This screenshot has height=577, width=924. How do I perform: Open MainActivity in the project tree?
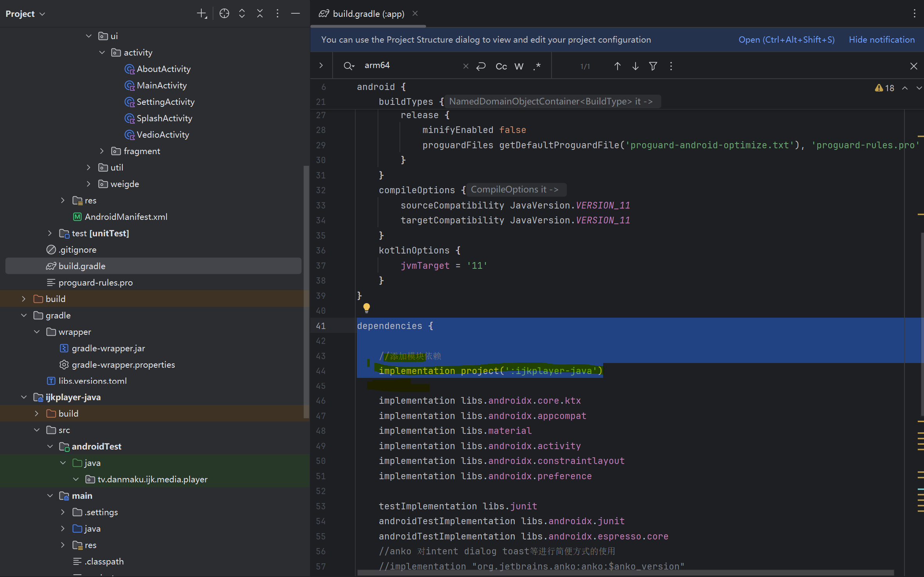tap(161, 85)
